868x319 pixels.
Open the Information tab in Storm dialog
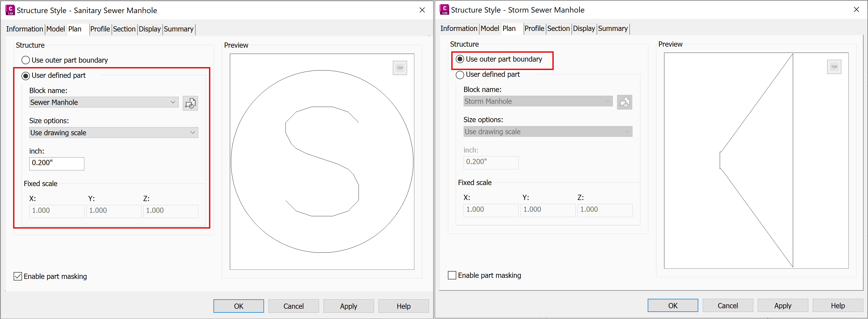pyautogui.click(x=459, y=28)
